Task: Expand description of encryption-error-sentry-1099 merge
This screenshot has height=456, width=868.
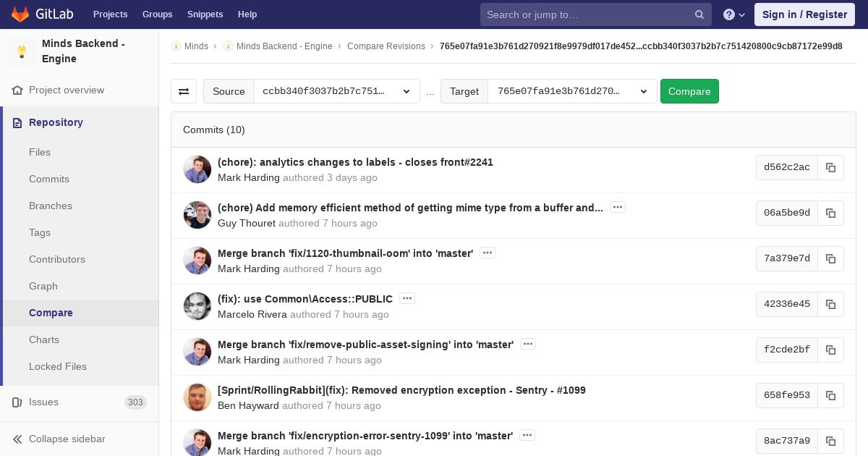Action: coord(527,435)
